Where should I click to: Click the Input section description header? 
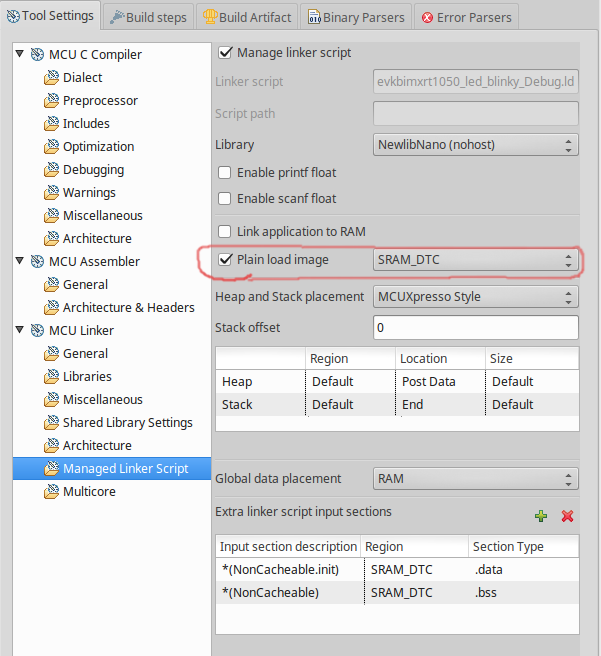[288, 546]
